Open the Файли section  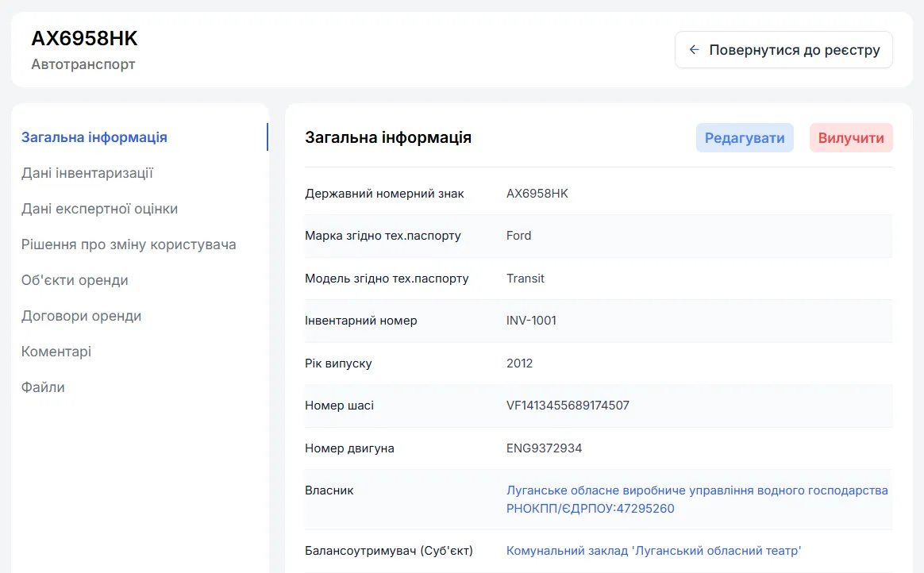(43, 387)
